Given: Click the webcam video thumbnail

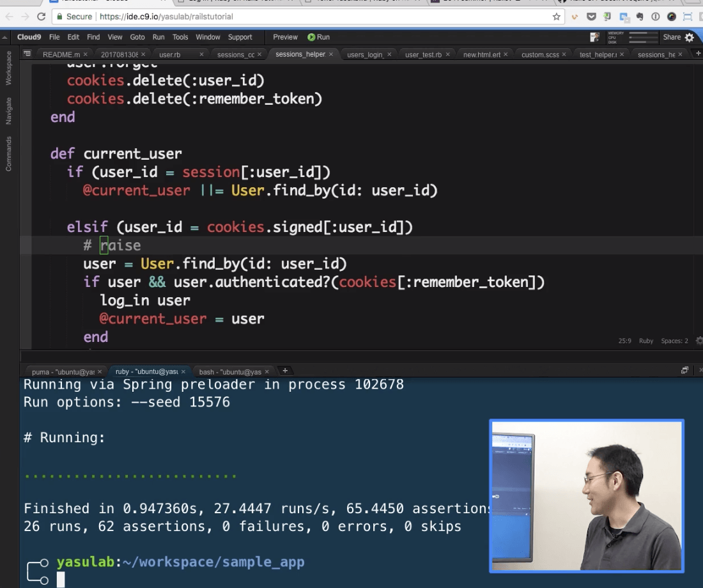Looking at the screenshot, I should [587, 496].
